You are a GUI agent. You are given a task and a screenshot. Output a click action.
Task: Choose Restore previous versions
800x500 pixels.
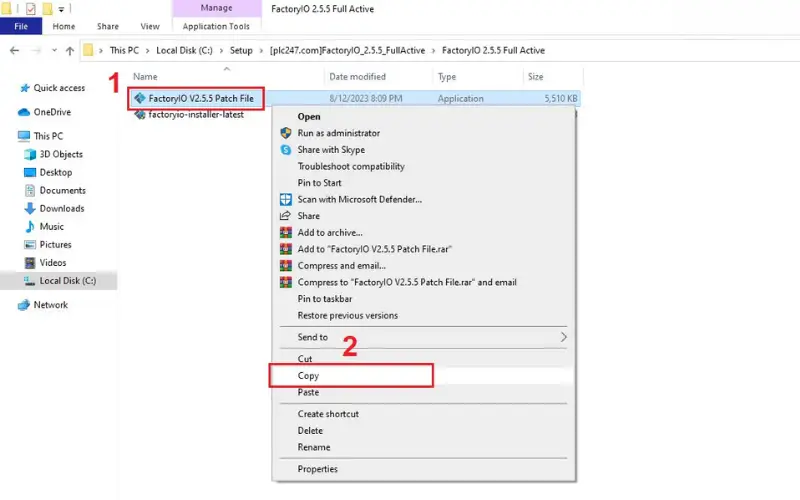tap(347, 315)
